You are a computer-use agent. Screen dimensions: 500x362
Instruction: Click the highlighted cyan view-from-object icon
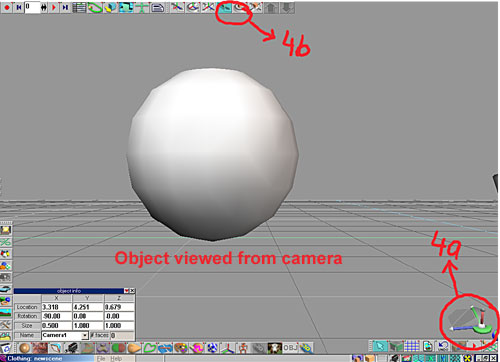point(225,7)
